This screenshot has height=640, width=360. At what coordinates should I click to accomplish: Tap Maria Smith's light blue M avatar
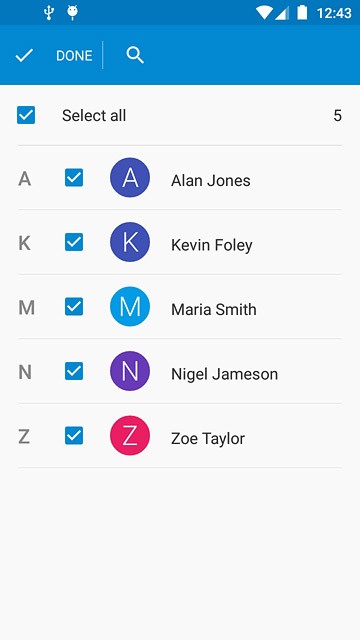pos(130,307)
